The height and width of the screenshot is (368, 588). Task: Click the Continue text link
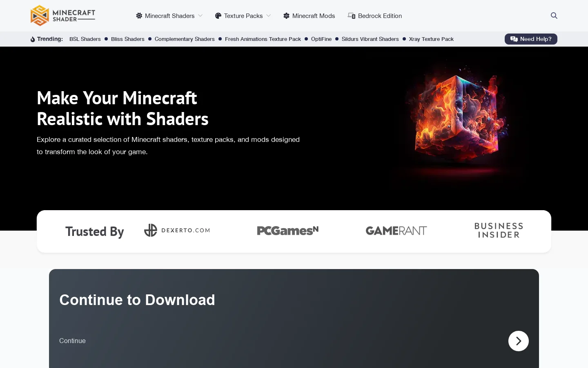(72, 341)
